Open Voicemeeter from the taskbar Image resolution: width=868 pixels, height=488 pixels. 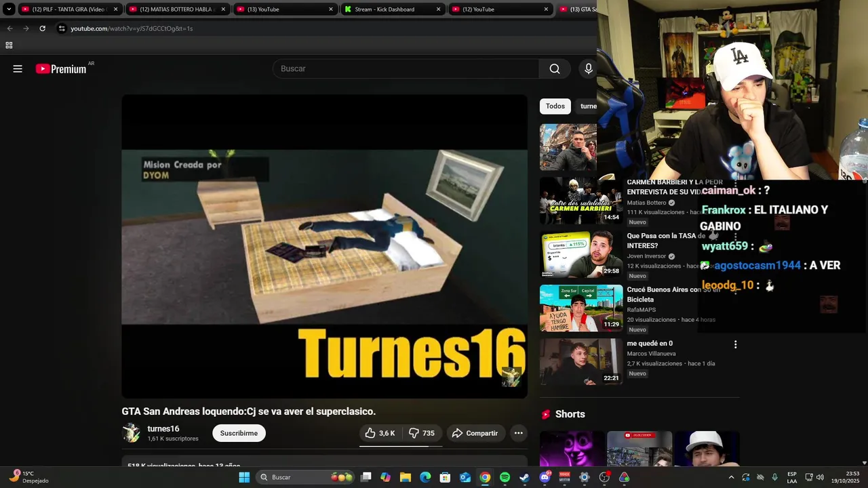[564, 477]
